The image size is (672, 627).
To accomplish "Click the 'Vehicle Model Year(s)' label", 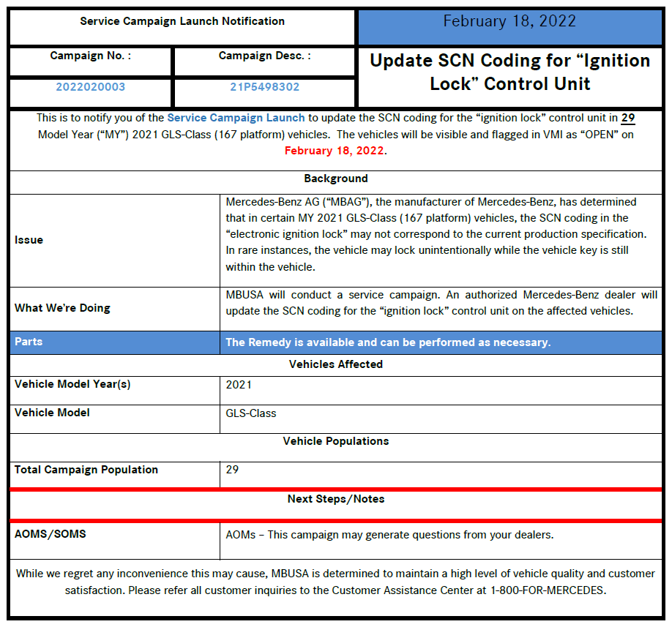I will (x=72, y=384).
